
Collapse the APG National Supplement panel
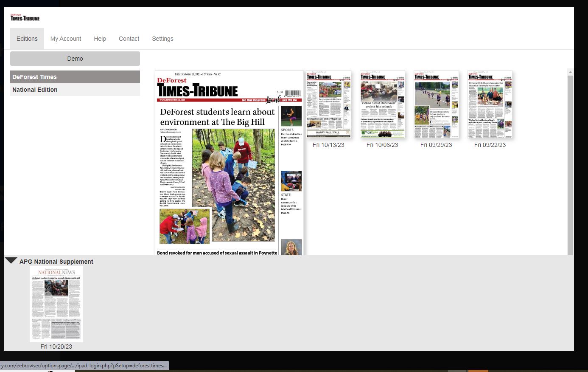point(11,261)
